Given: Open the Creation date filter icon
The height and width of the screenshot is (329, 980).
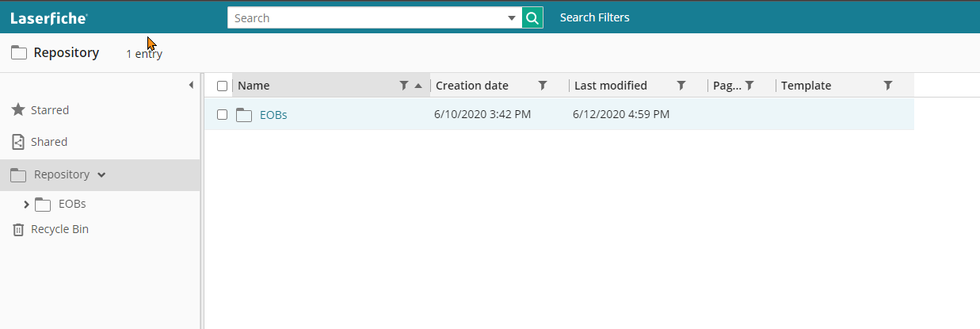Looking at the screenshot, I should point(543,85).
